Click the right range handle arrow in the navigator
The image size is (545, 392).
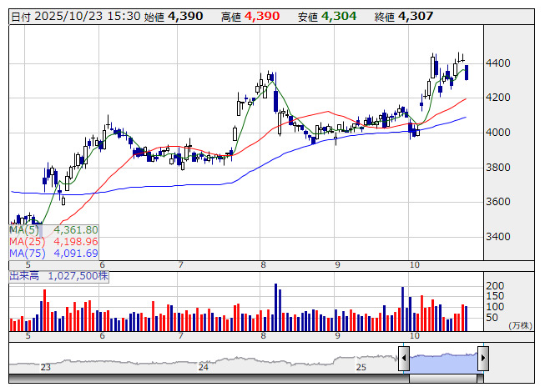[483, 358]
